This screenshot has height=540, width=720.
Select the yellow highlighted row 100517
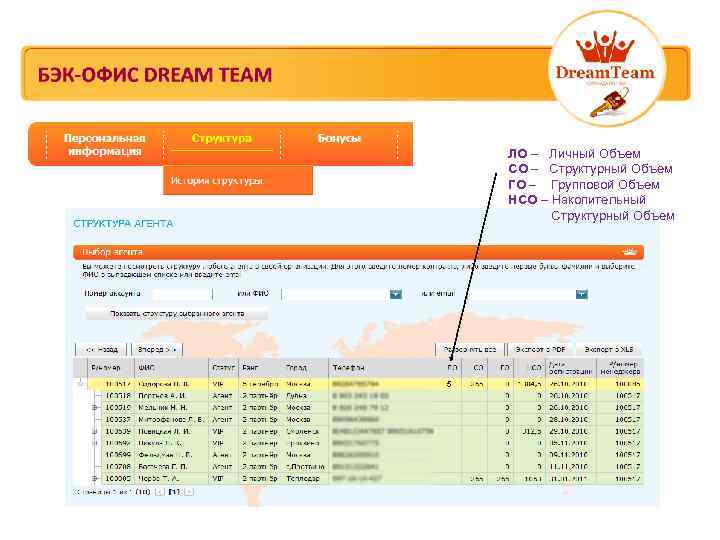(365, 384)
